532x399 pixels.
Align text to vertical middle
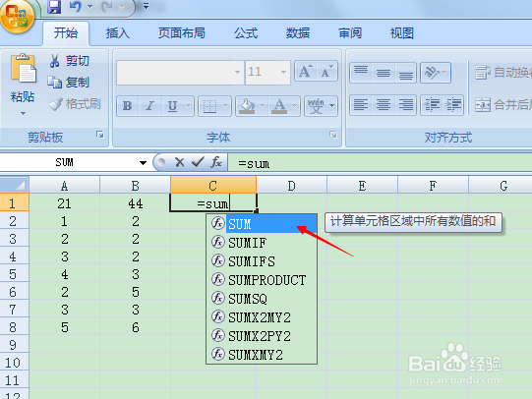tap(384, 73)
